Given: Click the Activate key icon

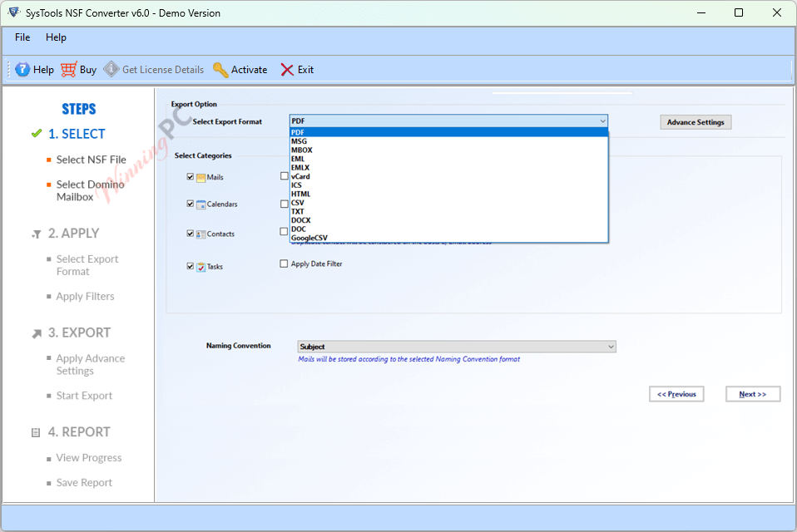Looking at the screenshot, I should coord(220,70).
